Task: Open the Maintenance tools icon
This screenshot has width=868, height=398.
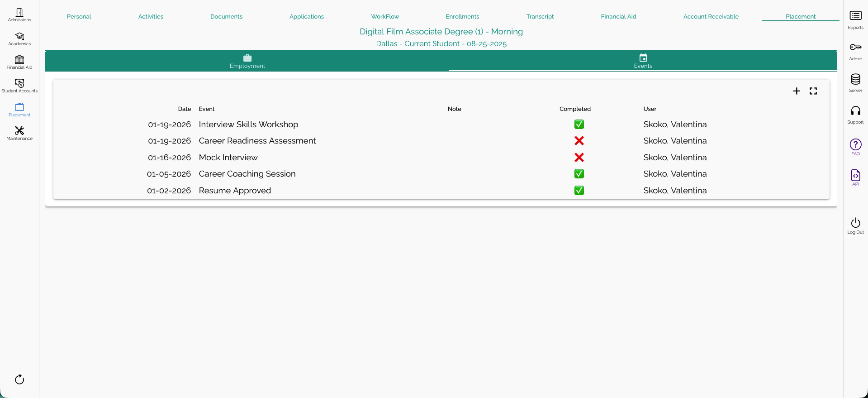Action: click(19, 133)
